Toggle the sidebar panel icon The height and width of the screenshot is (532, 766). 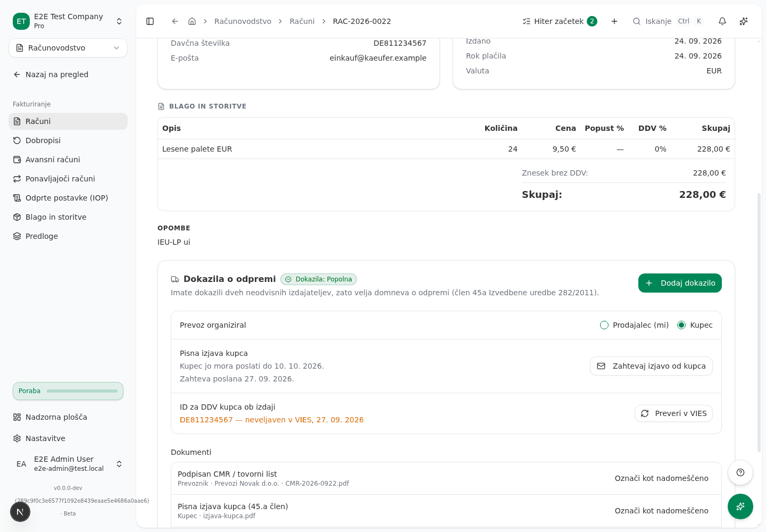150,21
